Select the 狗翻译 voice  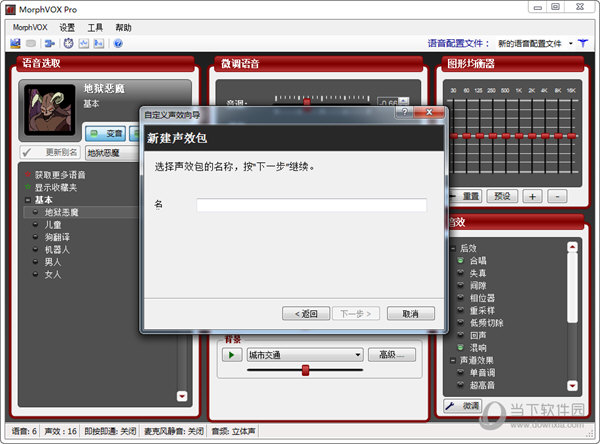click(57, 237)
